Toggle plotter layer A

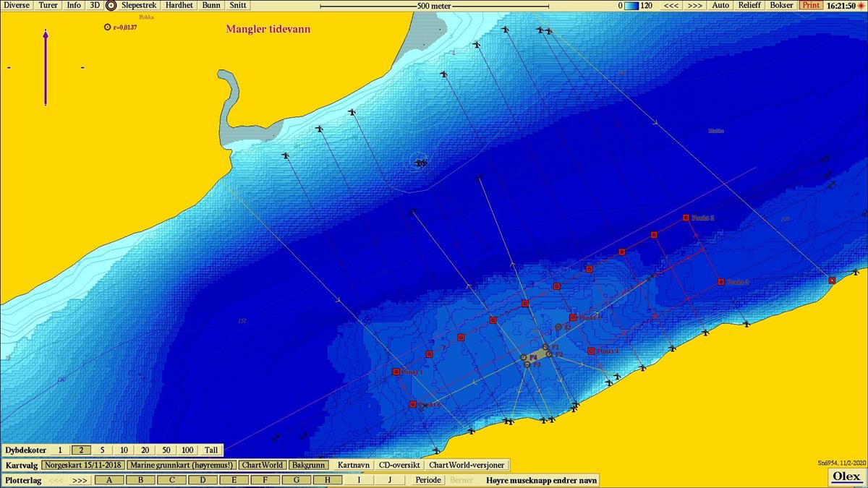click(x=109, y=480)
